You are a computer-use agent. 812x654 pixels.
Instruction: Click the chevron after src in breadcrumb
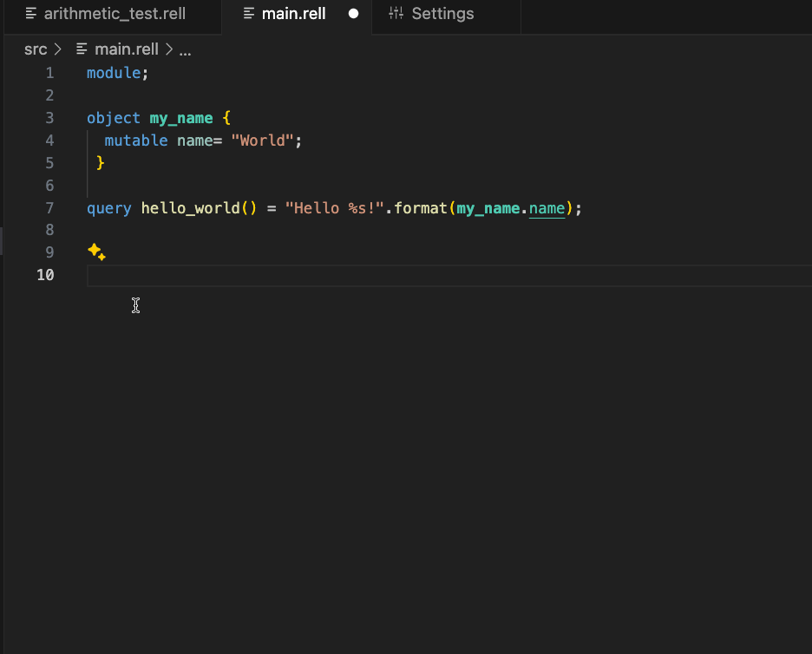tap(58, 49)
